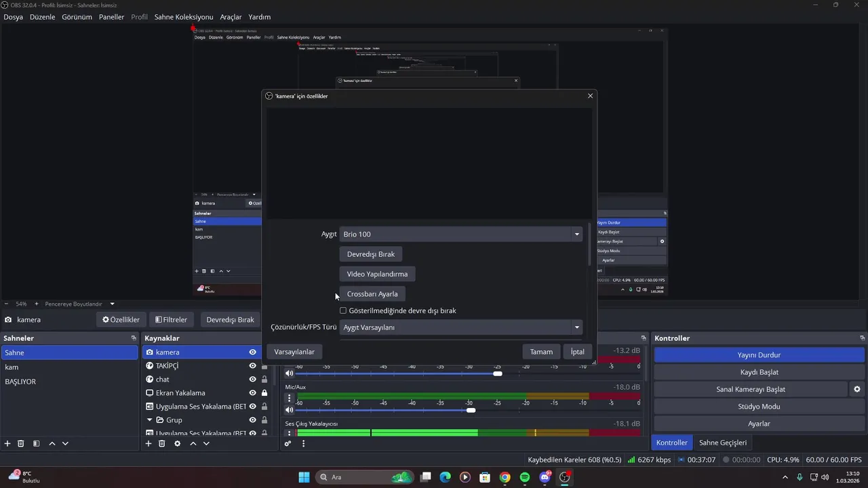Hide the chat source
868x488 pixels.
(x=252, y=379)
